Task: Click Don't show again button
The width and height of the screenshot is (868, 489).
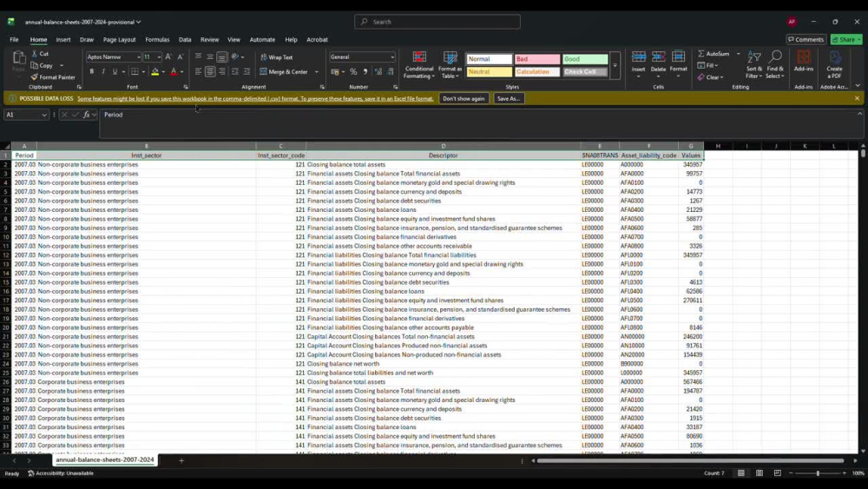Action: (x=464, y=98)
